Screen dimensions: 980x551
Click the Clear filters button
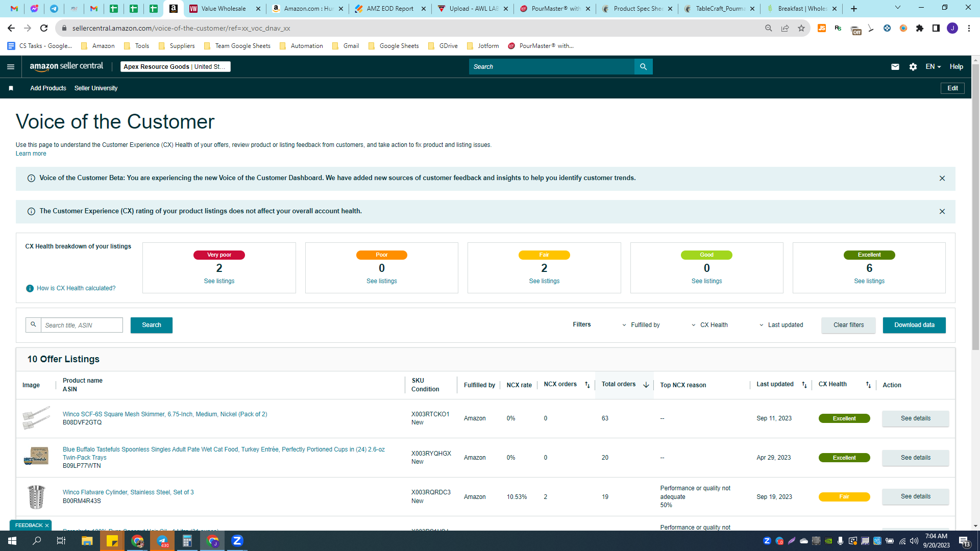[848, 325]
